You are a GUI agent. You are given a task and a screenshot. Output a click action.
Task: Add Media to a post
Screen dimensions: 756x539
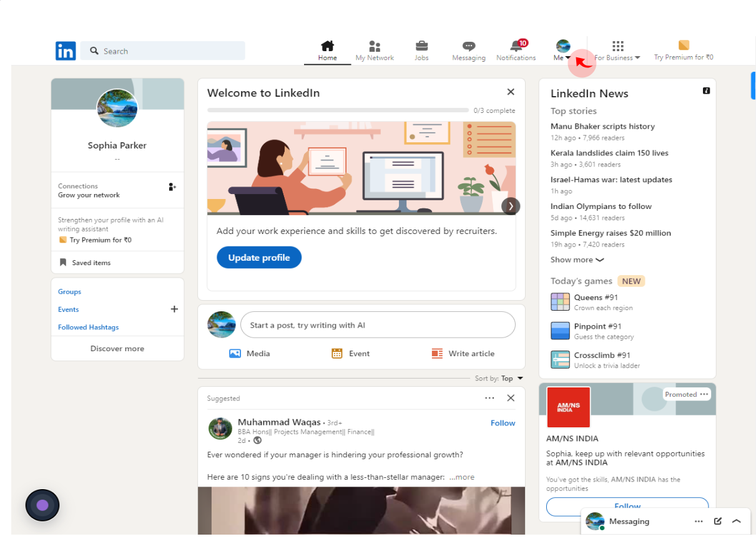coord(250,354)
